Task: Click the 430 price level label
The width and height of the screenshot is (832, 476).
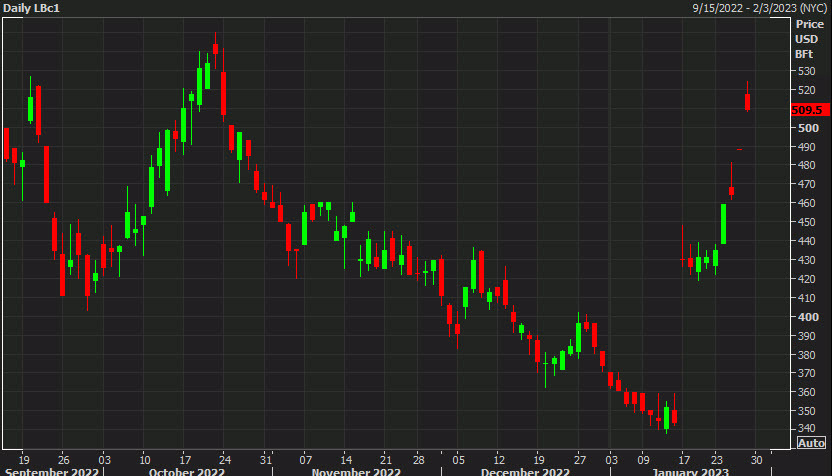Action: (x=806, y=260)
